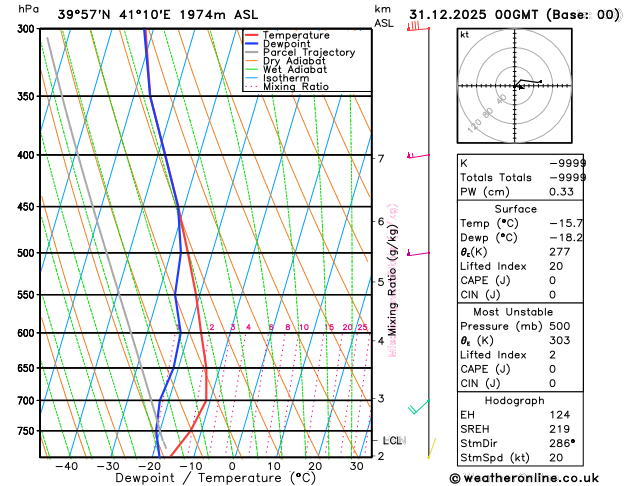Click the 'Mixing Ratio (g/kg)' vertical axis title
The height and width of the screenshot is (486, 629).
coord(393,281)
